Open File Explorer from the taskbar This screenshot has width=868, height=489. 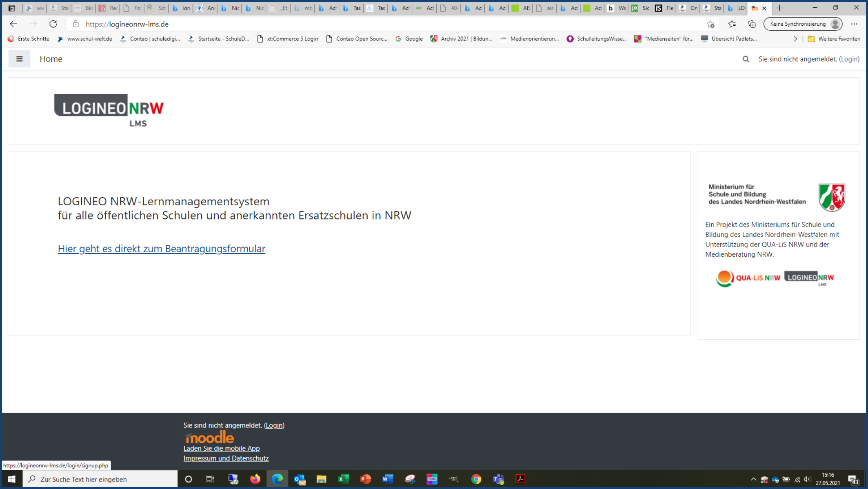322,479
